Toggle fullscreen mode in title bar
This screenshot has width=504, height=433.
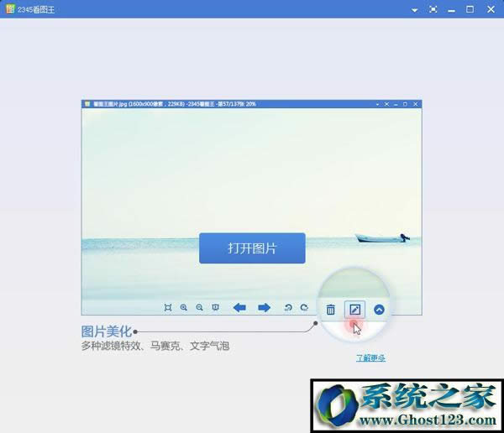[433, 9]
